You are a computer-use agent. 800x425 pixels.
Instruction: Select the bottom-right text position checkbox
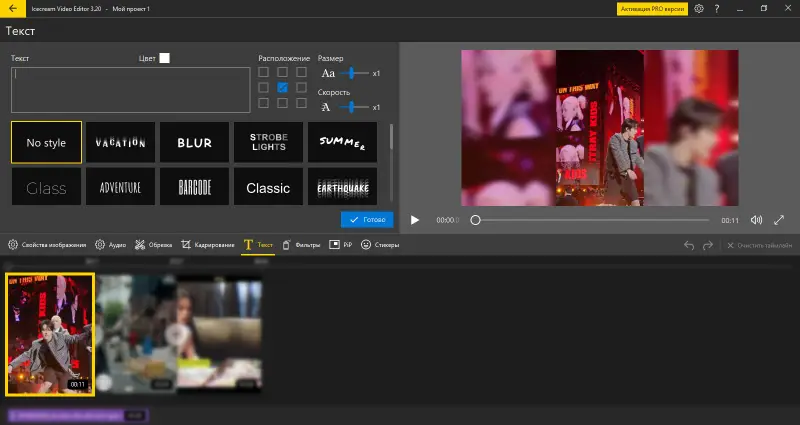click(301, 103)
